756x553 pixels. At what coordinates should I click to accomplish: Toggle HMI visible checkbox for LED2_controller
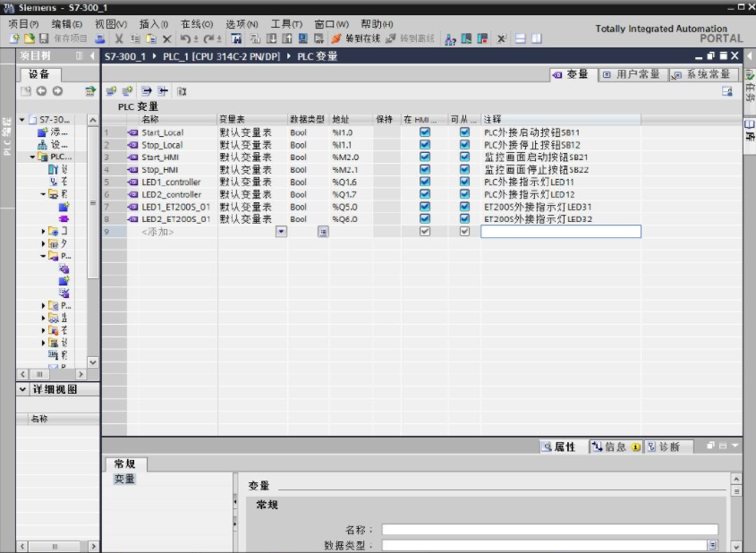coord(425,194)
